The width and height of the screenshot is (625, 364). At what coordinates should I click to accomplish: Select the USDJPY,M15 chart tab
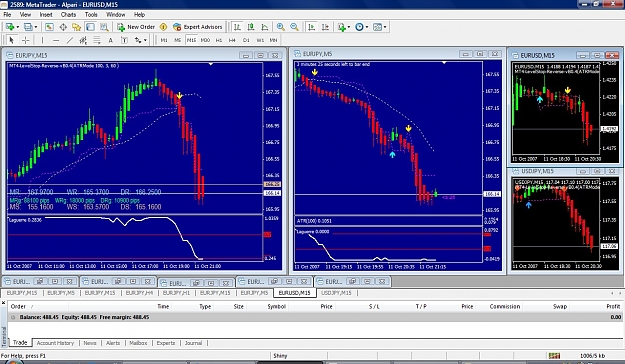336,293
